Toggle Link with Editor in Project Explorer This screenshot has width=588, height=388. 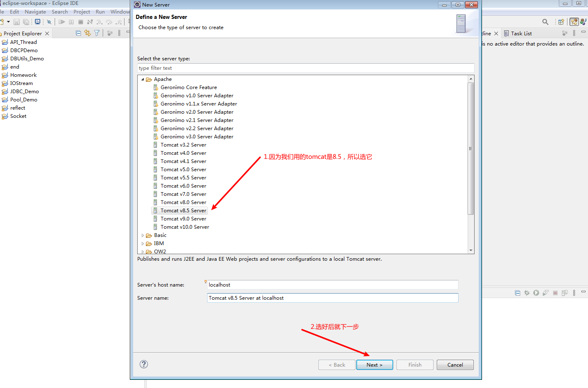(x=88, y=33)
